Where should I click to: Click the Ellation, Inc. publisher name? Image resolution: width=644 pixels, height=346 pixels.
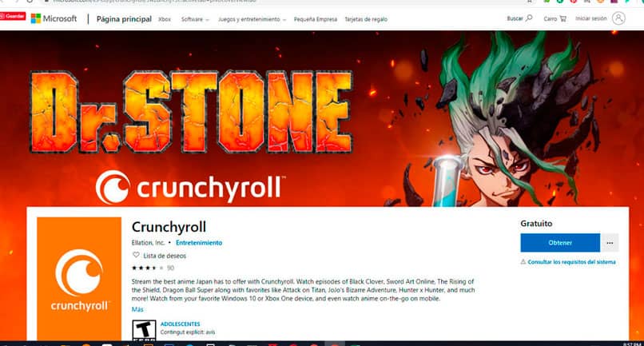click(x=148, y=243)
